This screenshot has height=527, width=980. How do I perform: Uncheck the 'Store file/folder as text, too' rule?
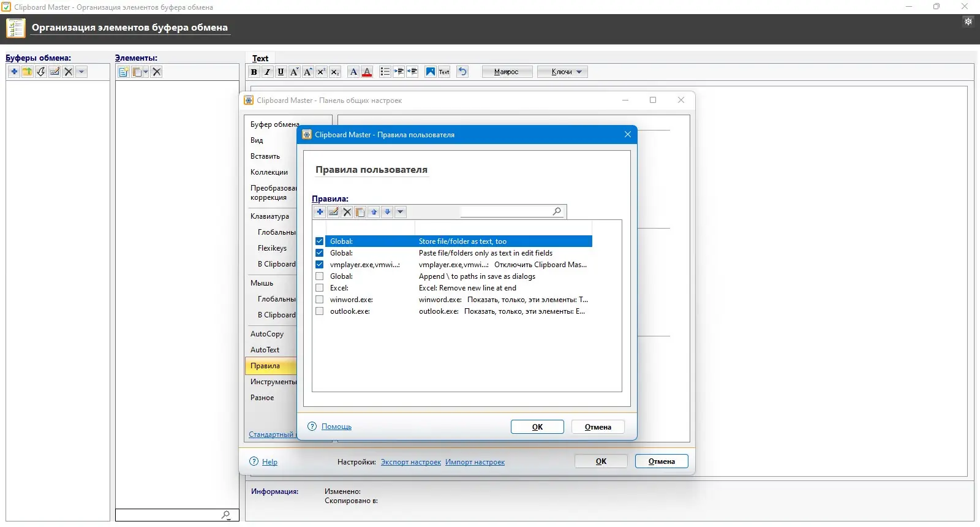(319, 241)
